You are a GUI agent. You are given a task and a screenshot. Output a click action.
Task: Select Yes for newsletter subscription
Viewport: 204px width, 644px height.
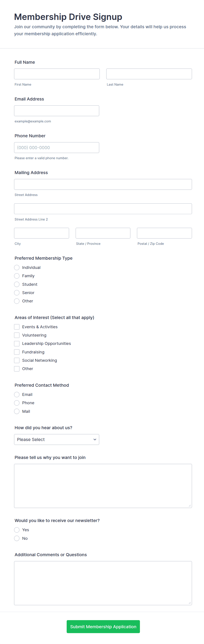(x=17, y=530)
